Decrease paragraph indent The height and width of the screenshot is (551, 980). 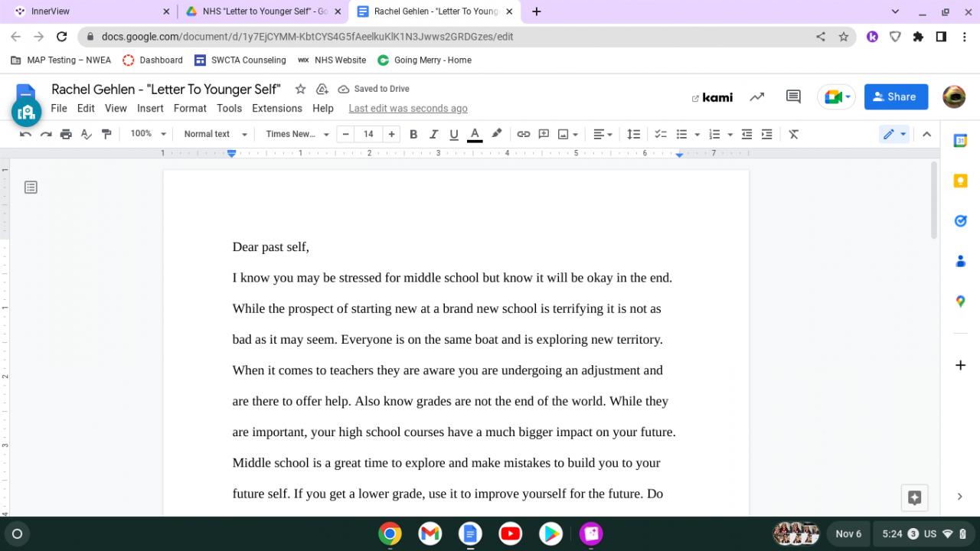point(746,134)
